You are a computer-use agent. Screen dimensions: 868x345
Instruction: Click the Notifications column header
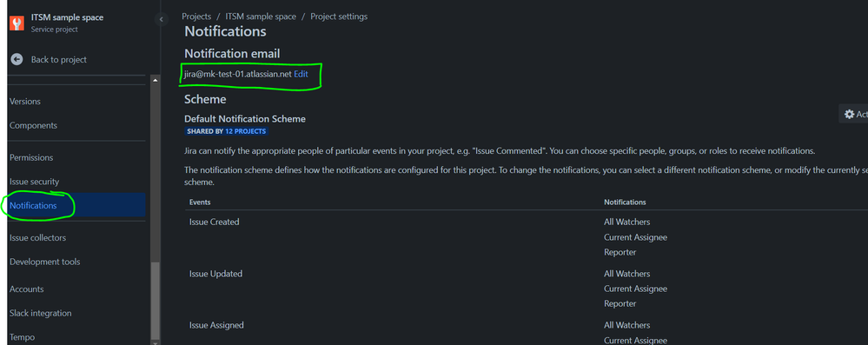[x=625, y=202]
